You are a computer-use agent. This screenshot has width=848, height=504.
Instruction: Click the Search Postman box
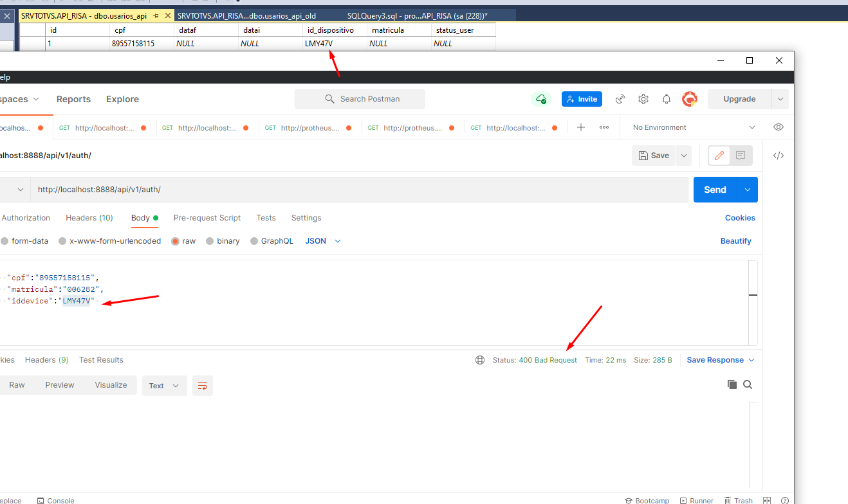[360, 99]
